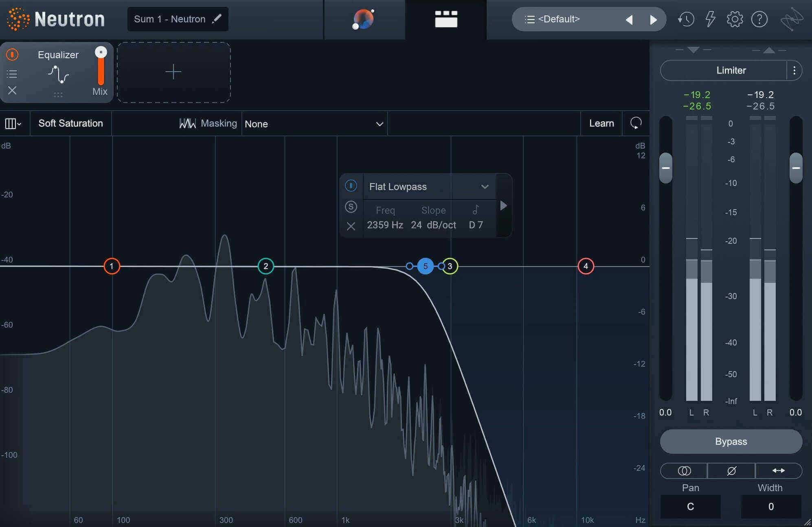The image size is (812, 527).
Task: Click the iZotope logo icon at far right
Action: coord(792,19)
